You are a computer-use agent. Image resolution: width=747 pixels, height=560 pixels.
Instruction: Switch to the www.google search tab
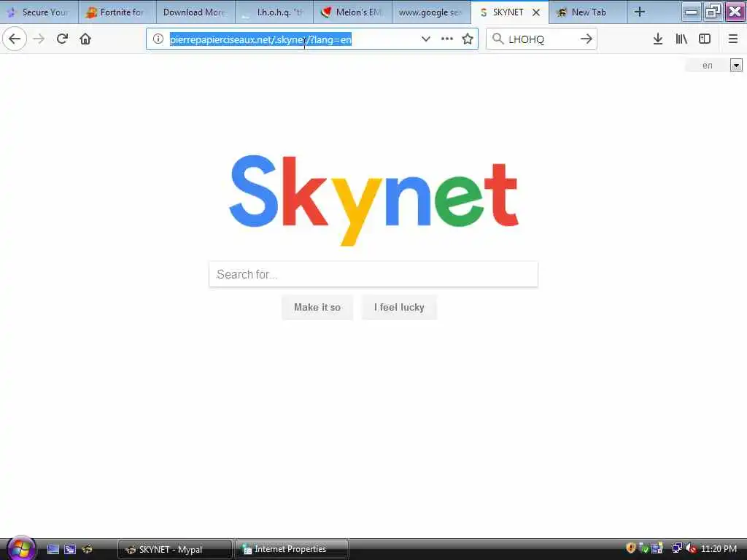click(x=431, y=12)
